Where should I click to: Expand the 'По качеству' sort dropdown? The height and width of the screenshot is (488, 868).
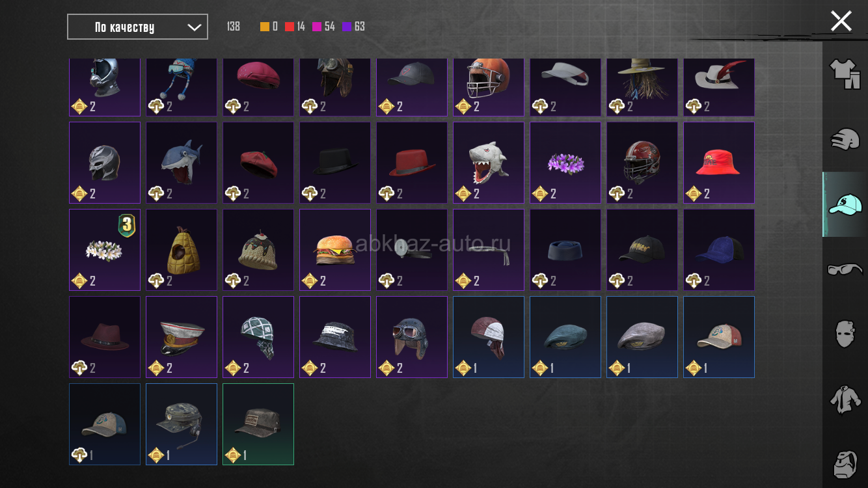tap(137, 27)
